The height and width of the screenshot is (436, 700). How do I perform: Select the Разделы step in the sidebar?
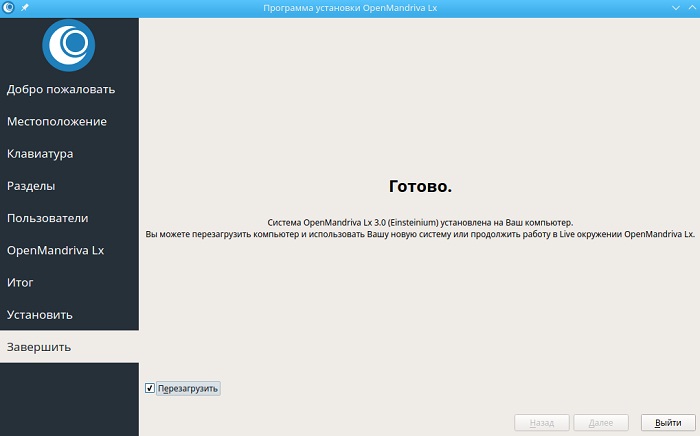[x=69, y=186]
